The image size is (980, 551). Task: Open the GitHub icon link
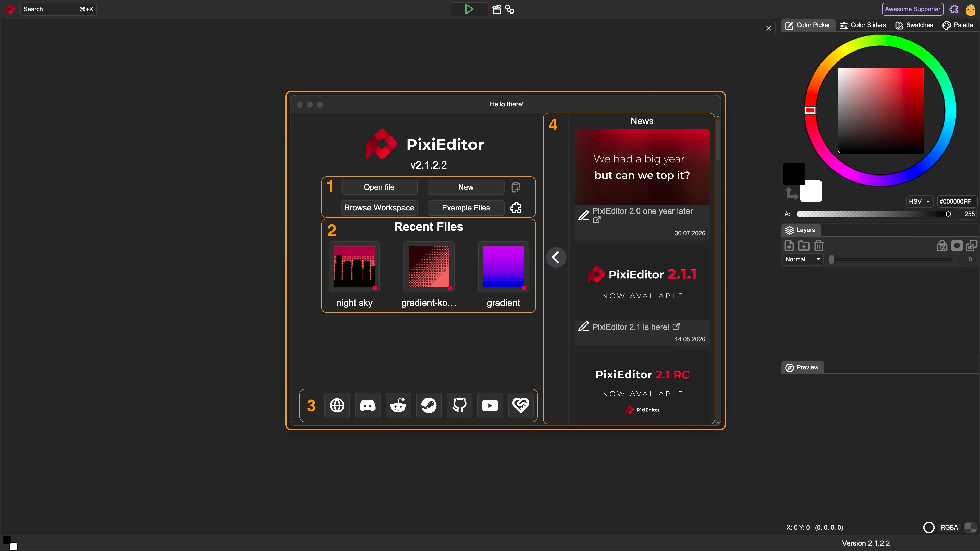(x=460, y=405)
